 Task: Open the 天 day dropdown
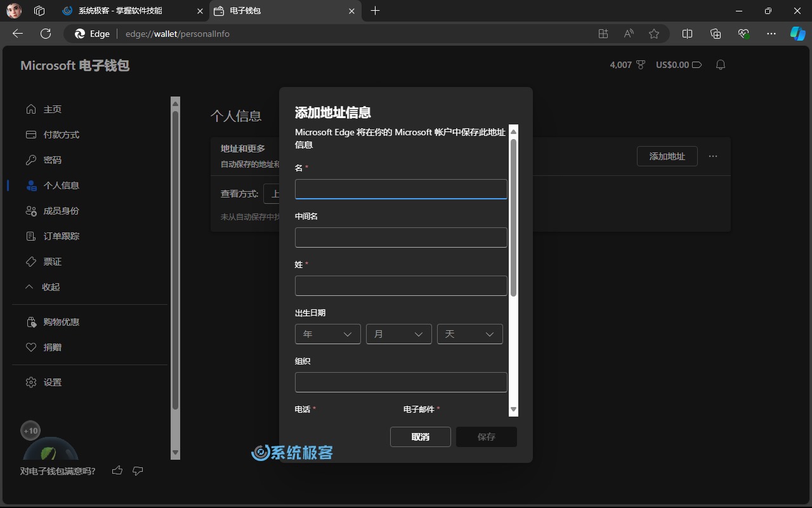[470, 334]
